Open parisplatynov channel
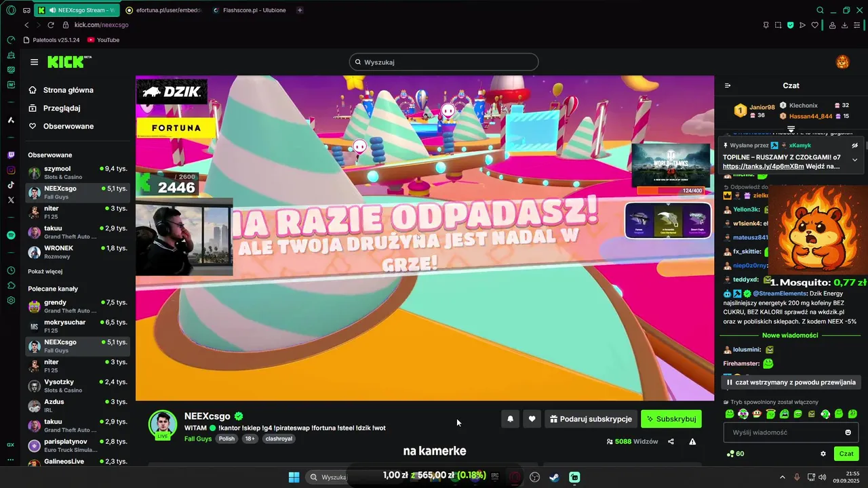This screenshot has height=488, width=868. pyautogui.click(x=78, y=445)
